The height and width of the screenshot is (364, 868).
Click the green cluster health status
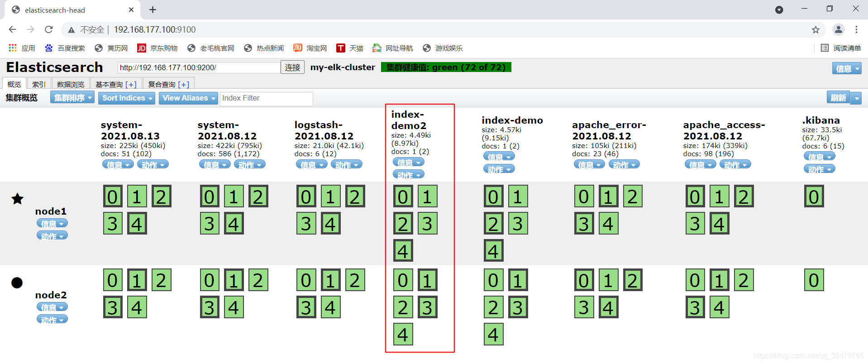tap(446, 67)
